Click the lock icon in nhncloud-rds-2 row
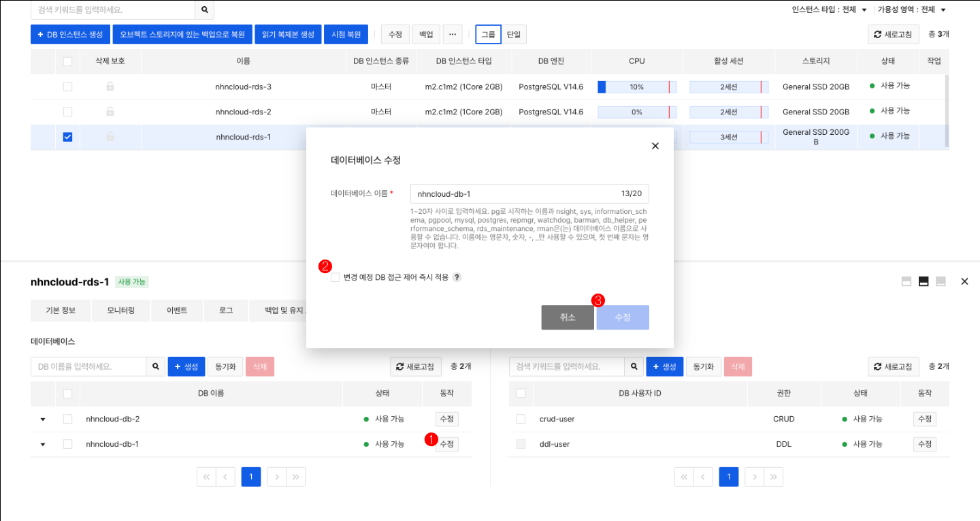This screenshot has height=521, width=980. 110,112
